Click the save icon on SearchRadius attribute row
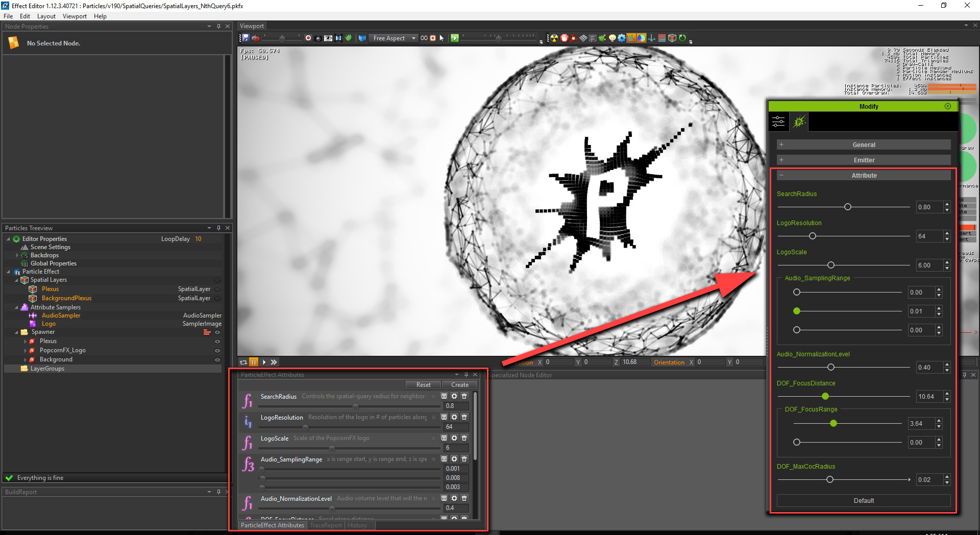The height and width of the screenshot is (535, 980). click(x=444, y=396)
